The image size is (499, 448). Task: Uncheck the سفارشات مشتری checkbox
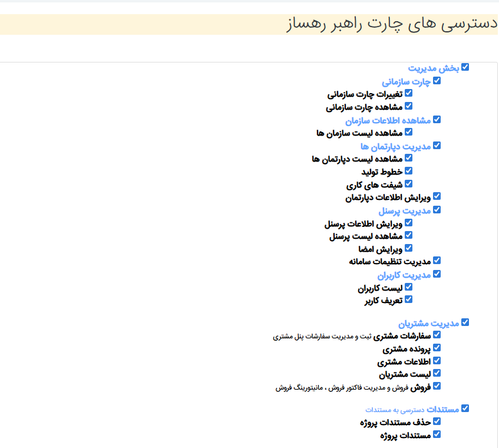[437, 335]
